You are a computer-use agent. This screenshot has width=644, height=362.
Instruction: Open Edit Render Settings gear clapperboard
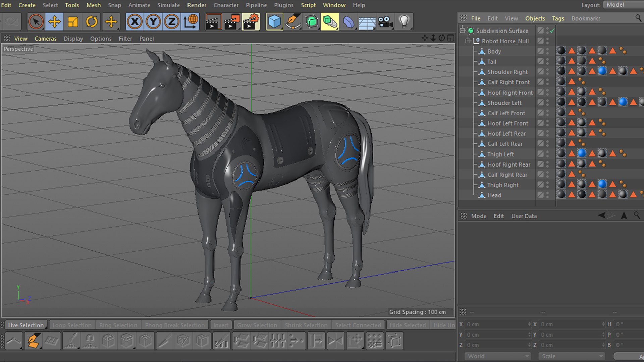[251, 22]
